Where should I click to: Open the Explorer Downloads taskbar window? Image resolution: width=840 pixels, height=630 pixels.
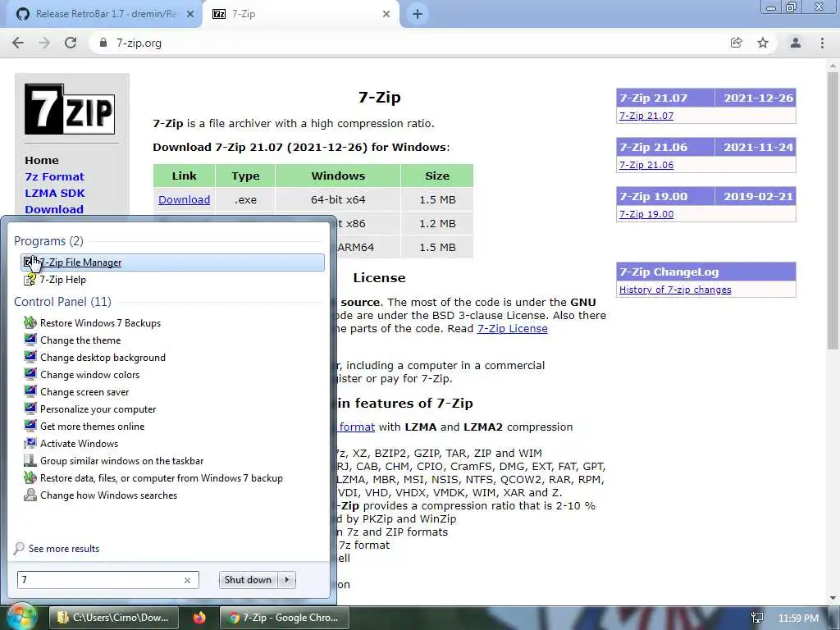pos(114,618)
